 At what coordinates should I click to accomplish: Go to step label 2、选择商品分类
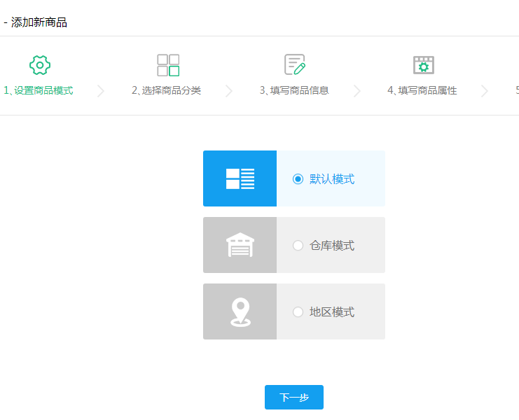point(167,91)
